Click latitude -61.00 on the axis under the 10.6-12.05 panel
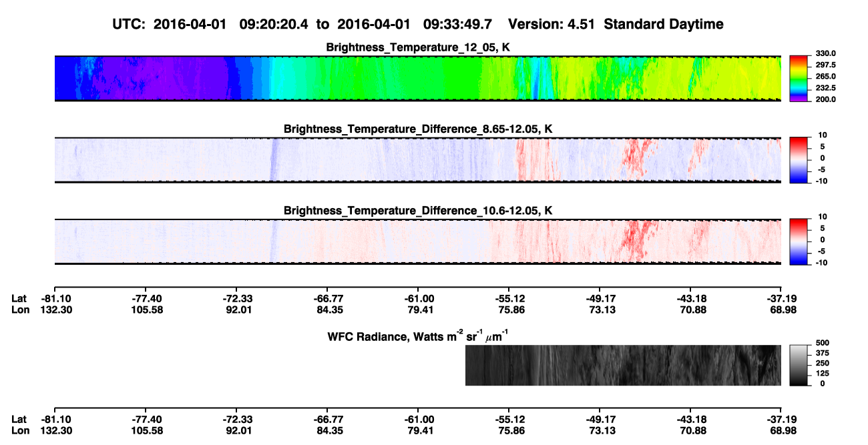Screen dimensions: 868x445 coord(418,299)
